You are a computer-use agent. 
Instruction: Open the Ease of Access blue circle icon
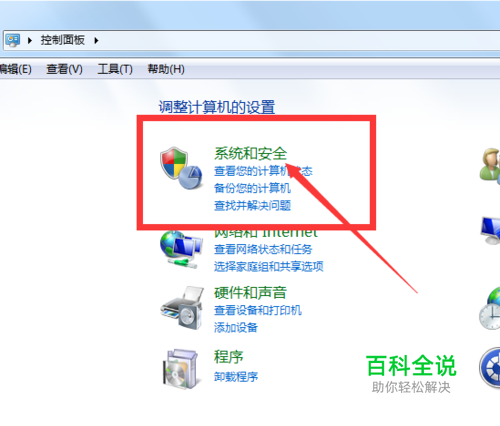point(490,368)
